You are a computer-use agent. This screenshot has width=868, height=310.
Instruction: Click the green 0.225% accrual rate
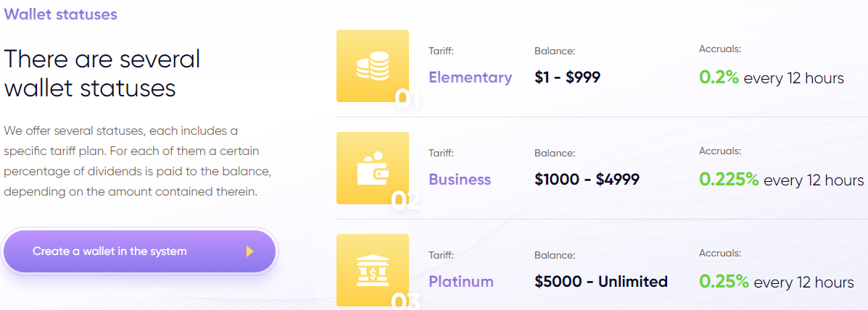tap(729, 180)
